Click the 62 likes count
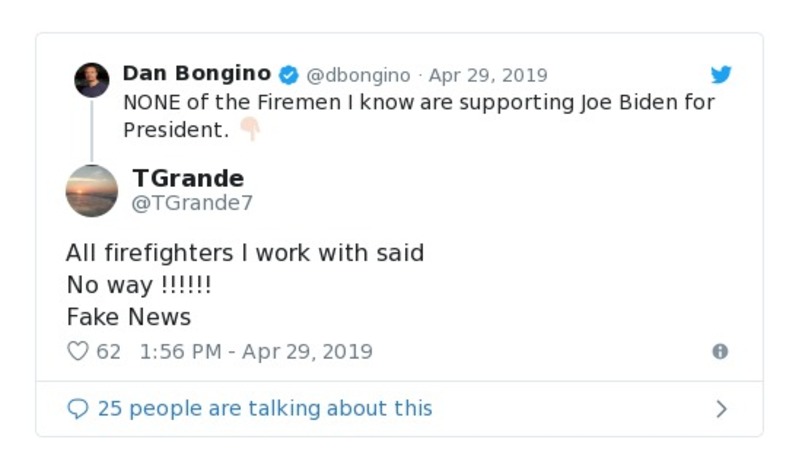 [108, 351]
